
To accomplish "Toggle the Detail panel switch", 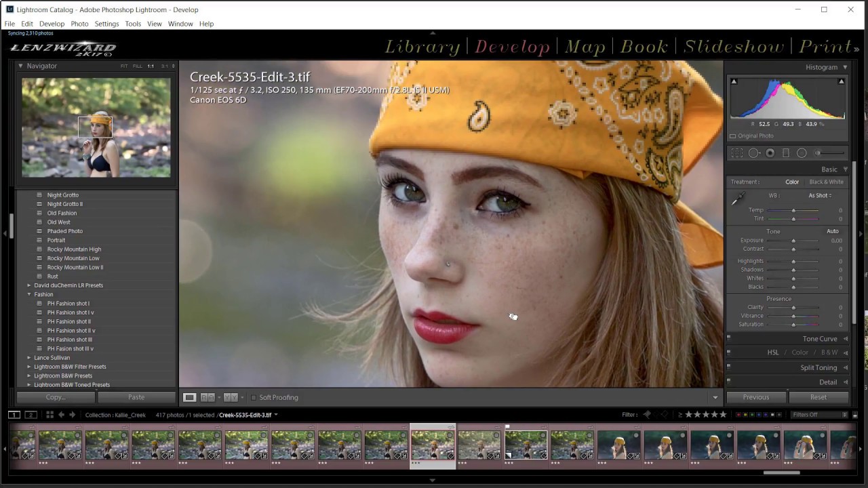I will click(729, 381).
